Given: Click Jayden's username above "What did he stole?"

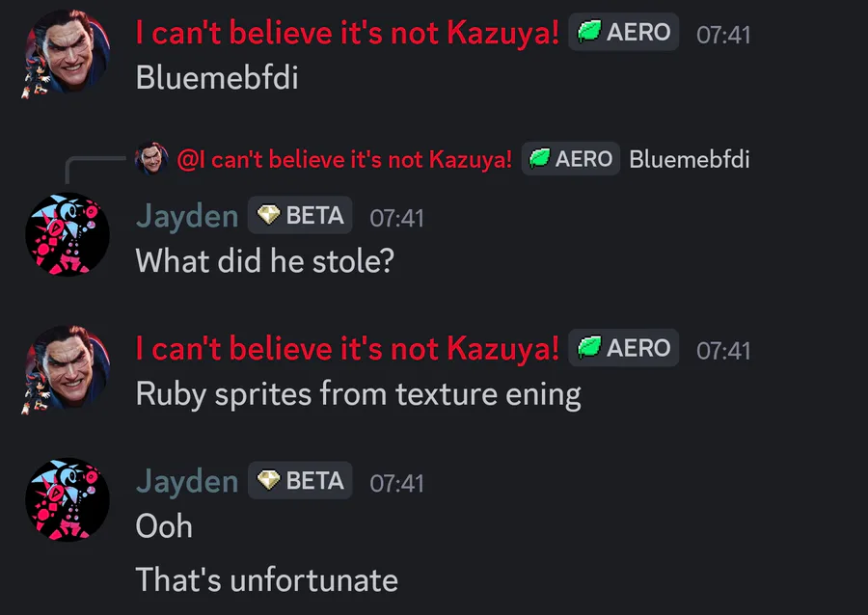Looking at the screenshot, I should [187, 216].
